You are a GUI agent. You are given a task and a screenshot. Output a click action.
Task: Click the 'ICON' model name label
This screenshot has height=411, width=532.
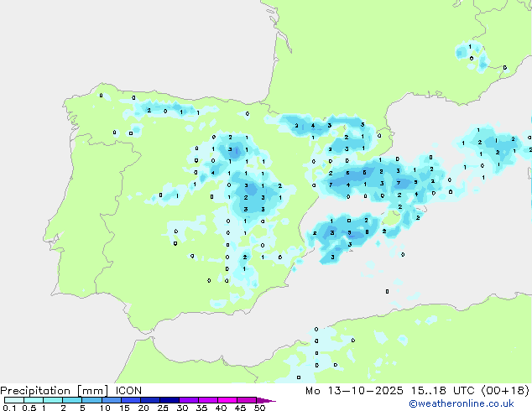128,391
